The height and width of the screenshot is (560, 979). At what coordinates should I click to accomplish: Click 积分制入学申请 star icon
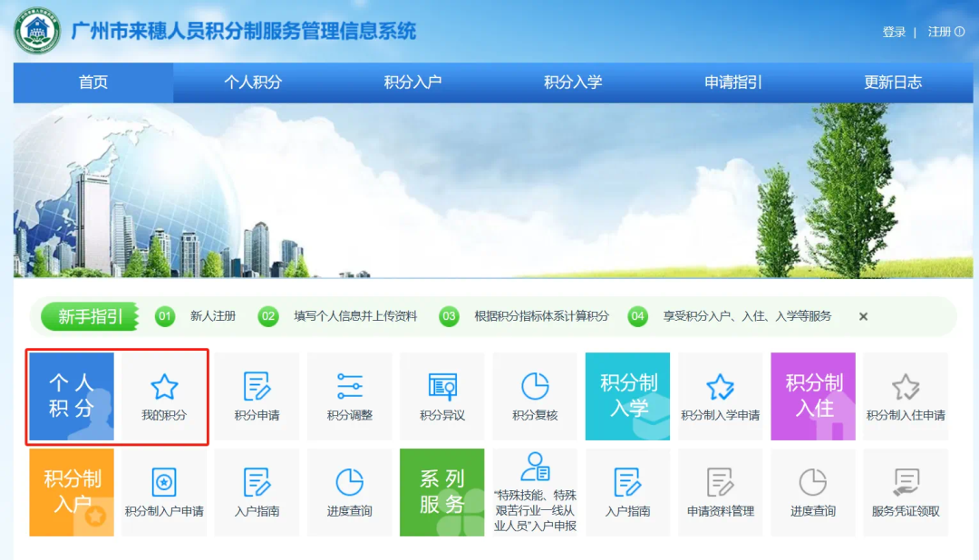720,395
